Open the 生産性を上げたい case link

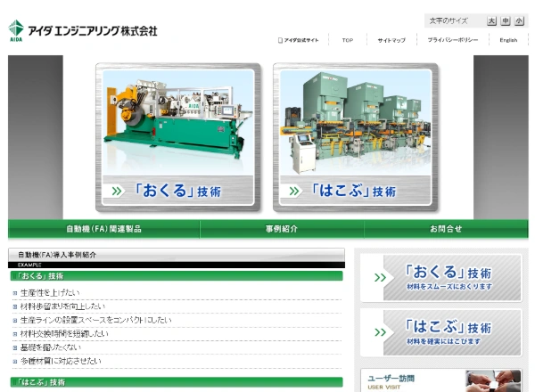50,293
